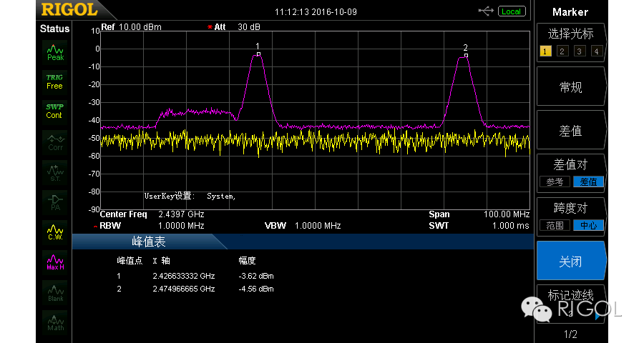Click the Blank trace status icon

pyautogui.click(x=54, y=292)
